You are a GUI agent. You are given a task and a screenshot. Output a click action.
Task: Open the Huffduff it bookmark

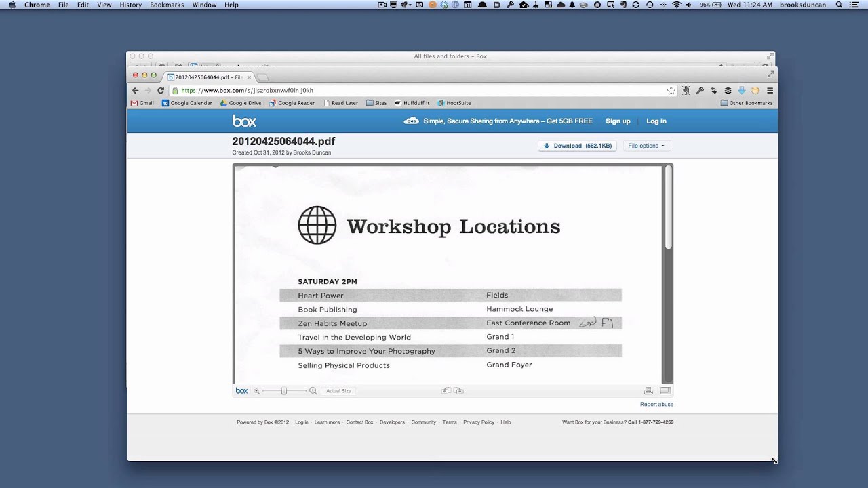pos(412,103)
